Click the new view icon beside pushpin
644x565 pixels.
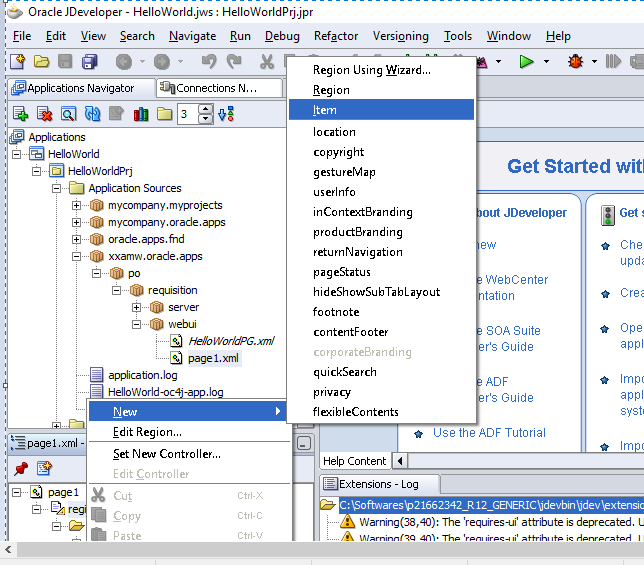44,468
